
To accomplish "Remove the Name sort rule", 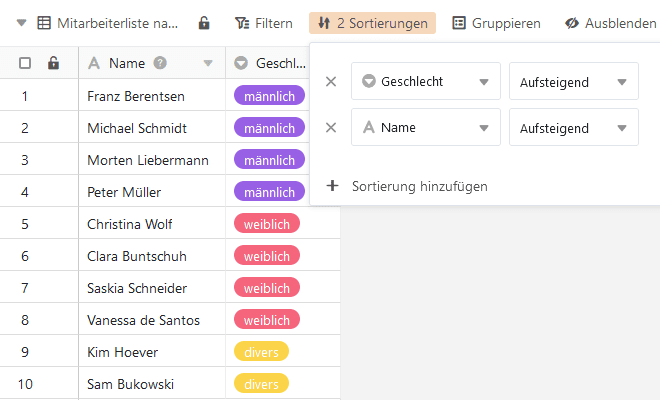I will click(x=332, y=128).
